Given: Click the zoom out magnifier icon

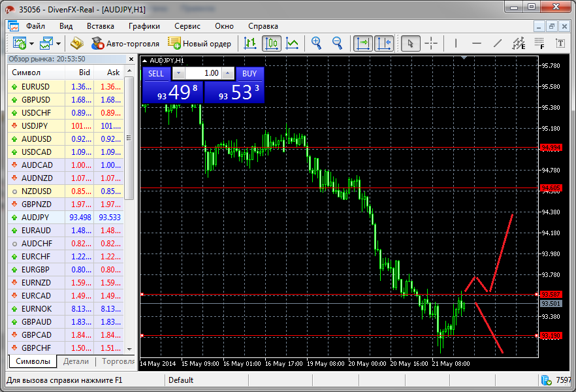Looking at the screenshot, I should click(x=337, y=43).
